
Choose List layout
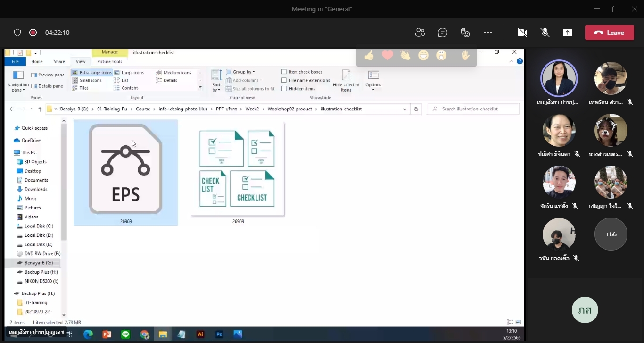coord(121,80)
